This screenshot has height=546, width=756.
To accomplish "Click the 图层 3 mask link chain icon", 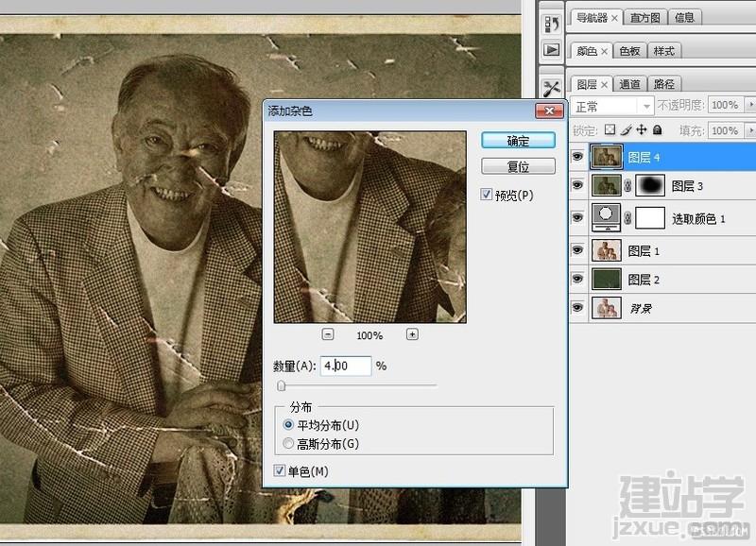I will pyautogui.click(x=627, y=185).
